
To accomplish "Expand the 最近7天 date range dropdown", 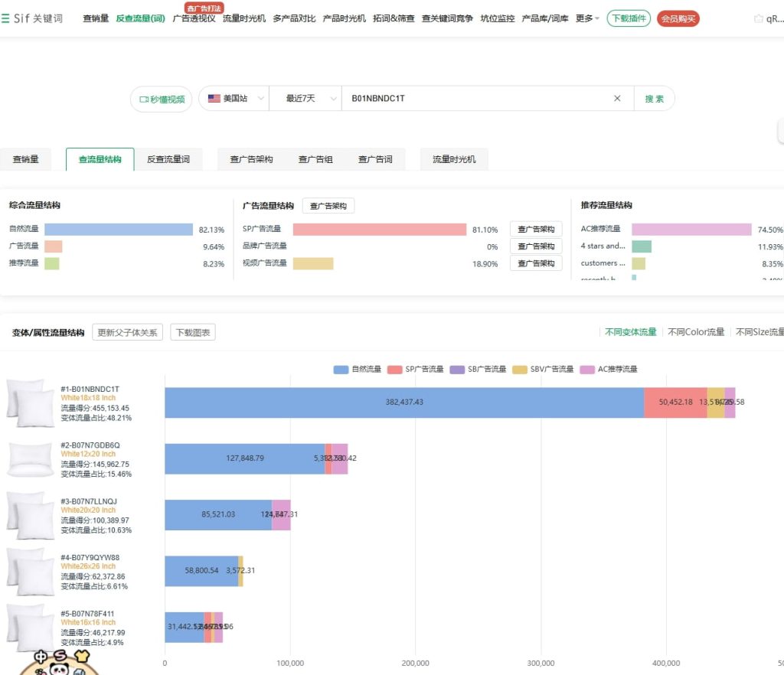I will tap(305, 99).
